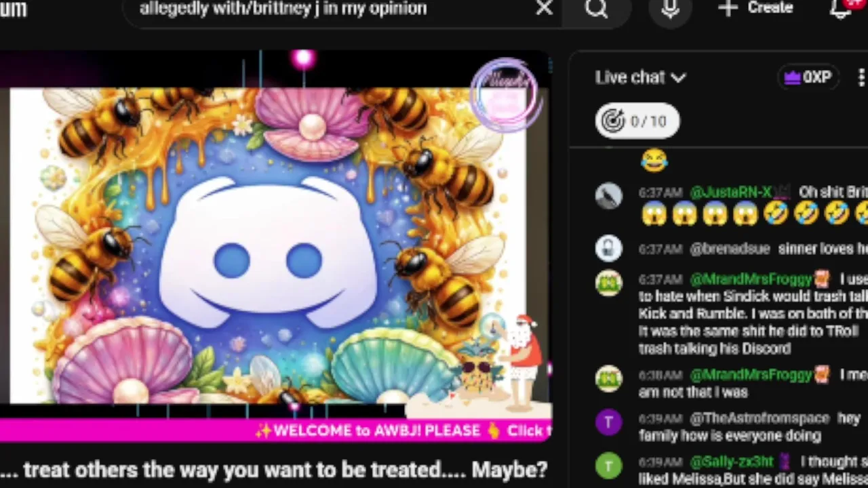Select the @TheAstrofromspace username in chat
The height and width of the screenshot is (488, 868).
pyautogui.click(x=759, y=419)
